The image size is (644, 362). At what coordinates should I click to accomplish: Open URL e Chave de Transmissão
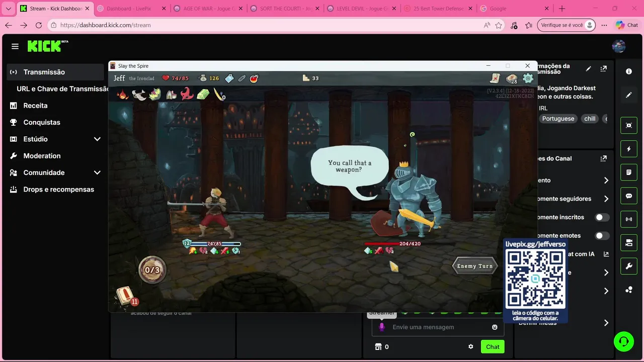click(x=62, y=89)
